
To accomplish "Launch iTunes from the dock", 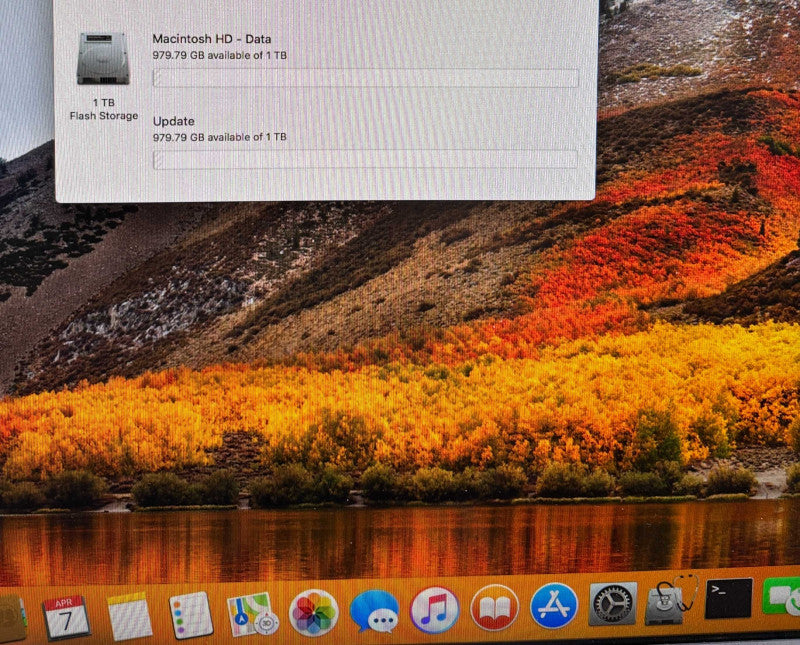I will pyautogui.click(x=435, y=610).
